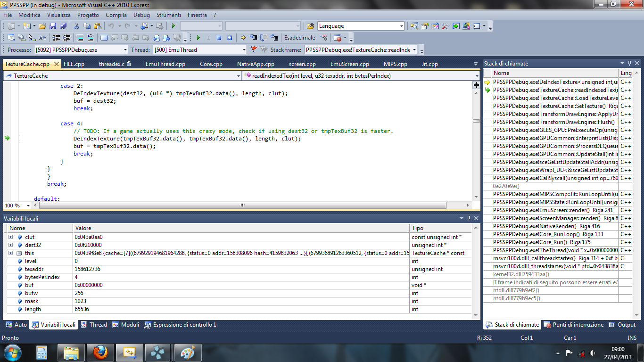Click the Copy toolbar icon
Viewport: 644px width, 362px height.
[x=87, y=26]
